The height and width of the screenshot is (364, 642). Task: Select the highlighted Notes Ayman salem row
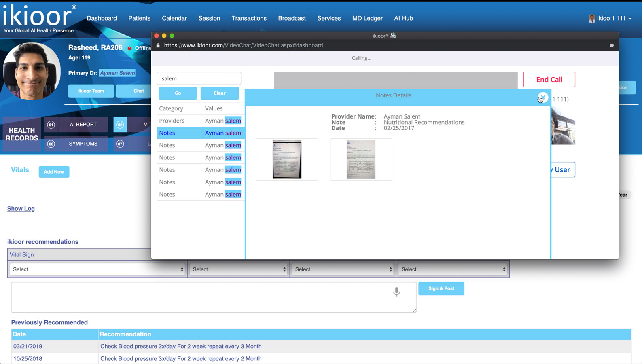click(201, 133)
